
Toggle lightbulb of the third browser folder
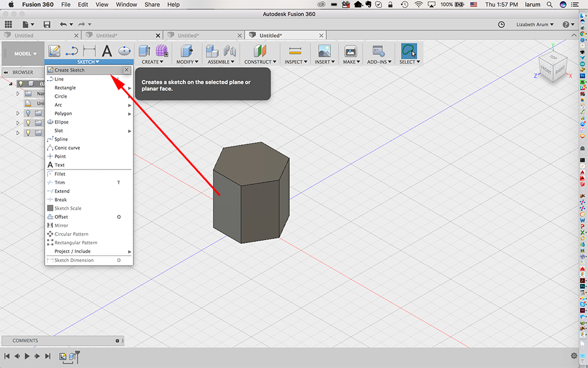click(28, 113)
